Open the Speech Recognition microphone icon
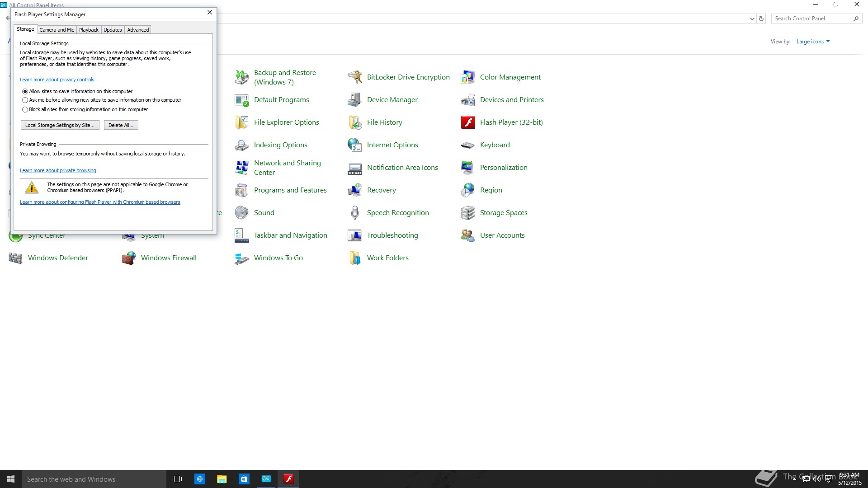 coord(354,213)
